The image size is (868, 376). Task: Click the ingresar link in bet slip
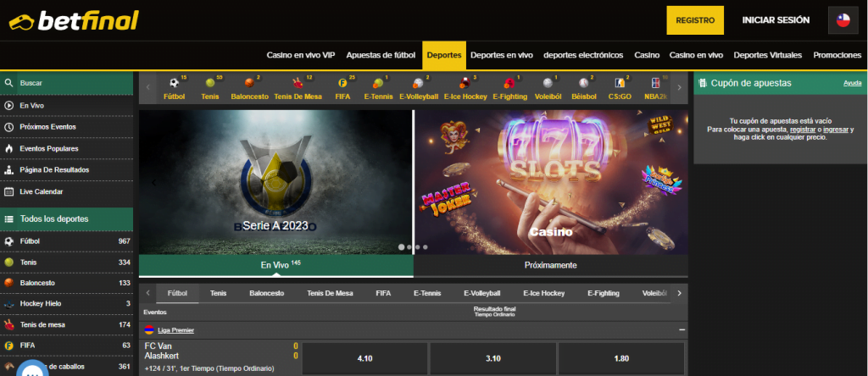click(835, 130)
